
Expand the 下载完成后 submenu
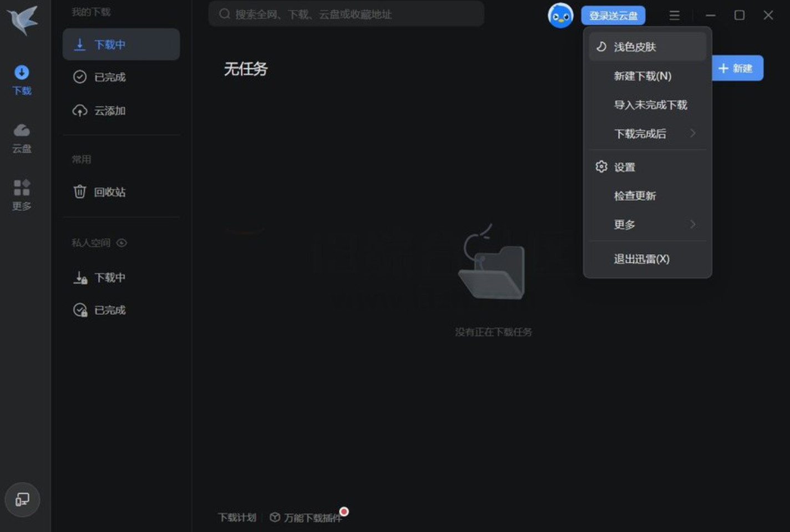pos(647,134)
